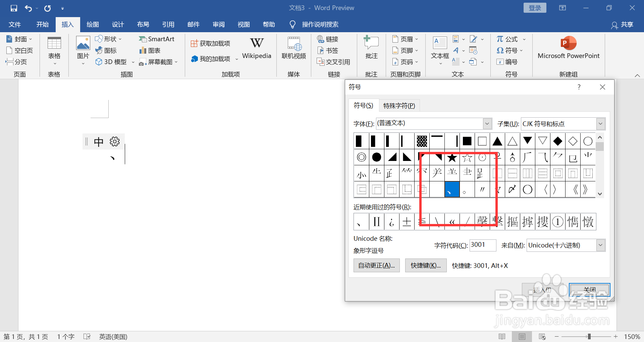Open the 文件 menu tab
This screenshot has height=342, width=644.
(x=15, y=24)
